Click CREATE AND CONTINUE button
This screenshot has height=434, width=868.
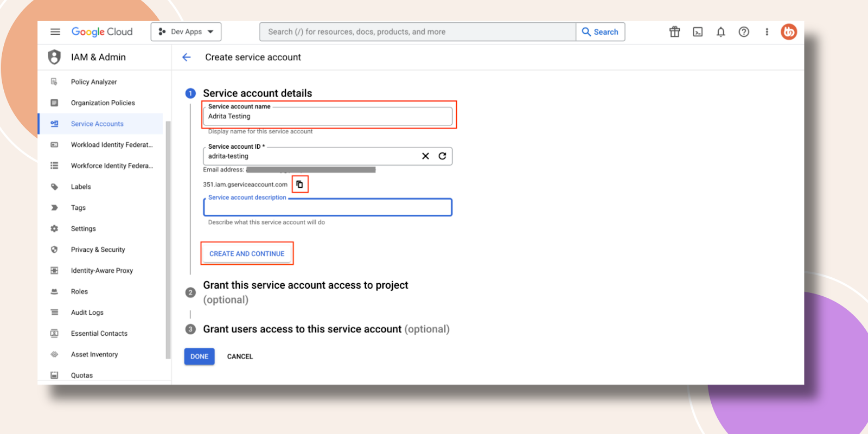point(247,253)
